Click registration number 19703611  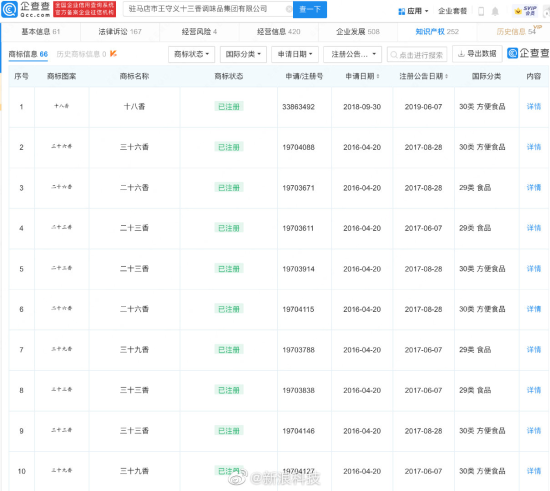point(299,228)
